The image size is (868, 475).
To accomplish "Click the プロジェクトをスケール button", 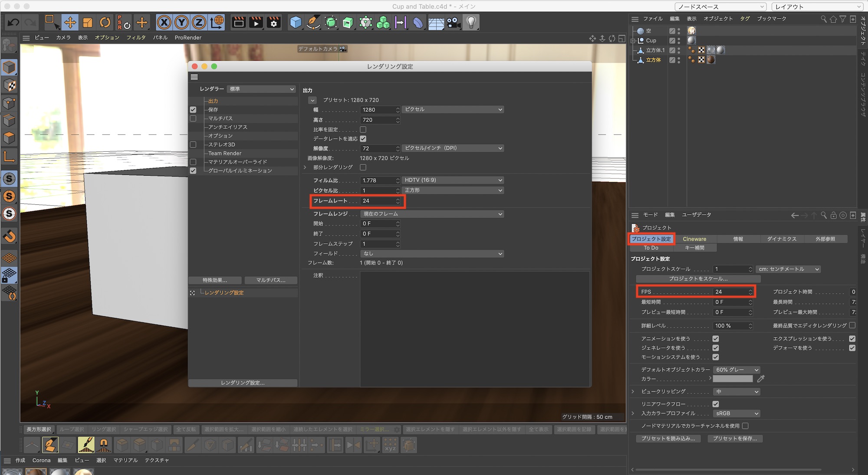I will click(698, 278).
